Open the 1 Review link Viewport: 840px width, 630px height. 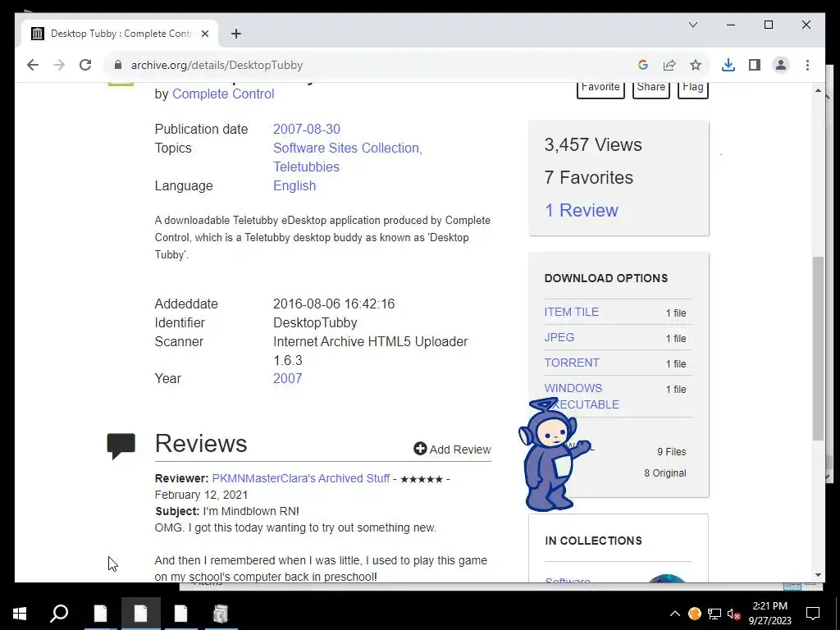pyautogui.click(x=582, y=210)
